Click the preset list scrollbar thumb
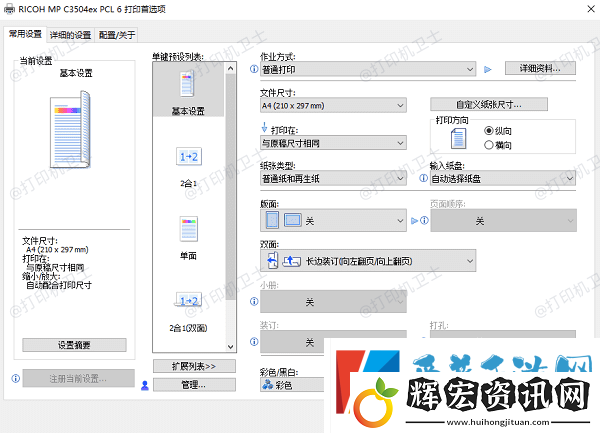Screen dimensions: 600x433 click(x=230, y=187)
